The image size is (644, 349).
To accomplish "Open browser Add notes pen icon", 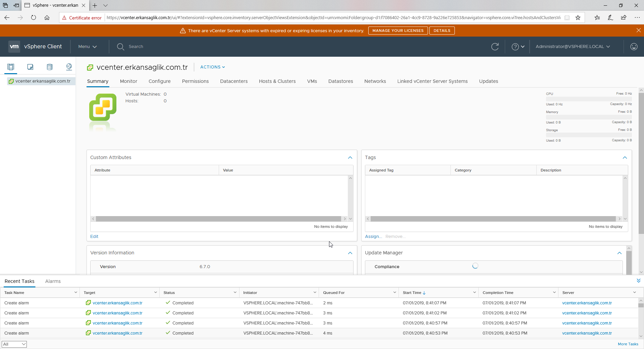I will (x=610, y=17).
